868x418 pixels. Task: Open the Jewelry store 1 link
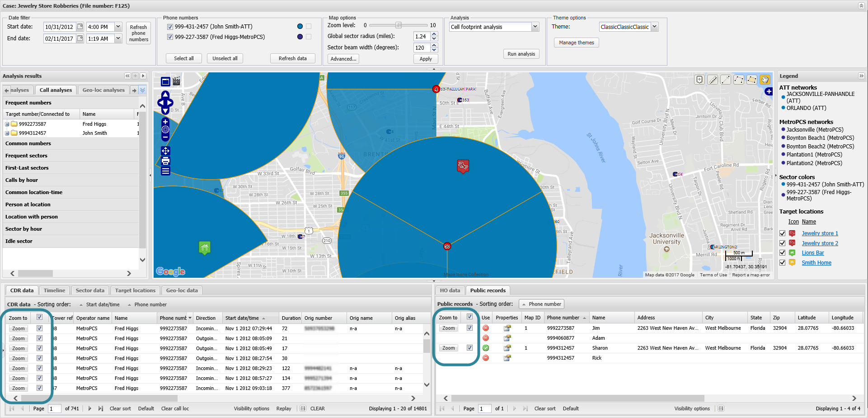820,233
